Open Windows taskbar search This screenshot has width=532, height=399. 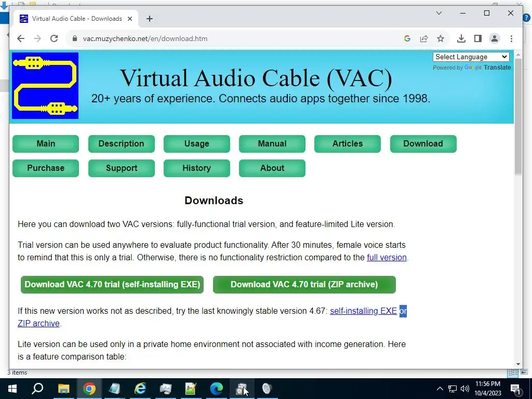pos(37,389)
